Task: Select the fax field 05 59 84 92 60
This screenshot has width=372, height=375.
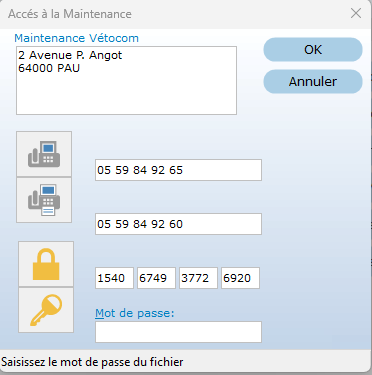Action: (178, 224)
